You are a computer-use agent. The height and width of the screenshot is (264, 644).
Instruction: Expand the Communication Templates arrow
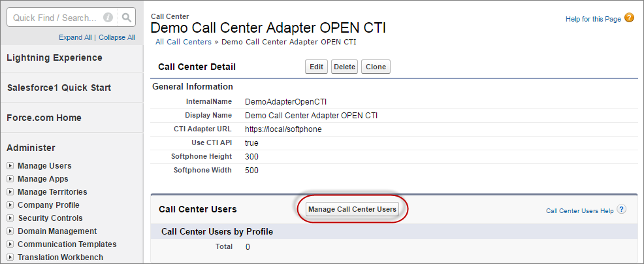(10, 244)
